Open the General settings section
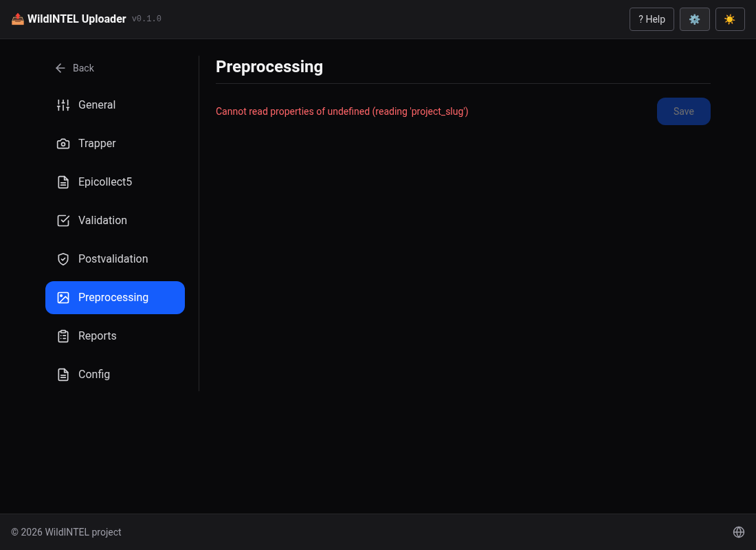This screenshot has width=756, height=550. [x=115, y=104]
